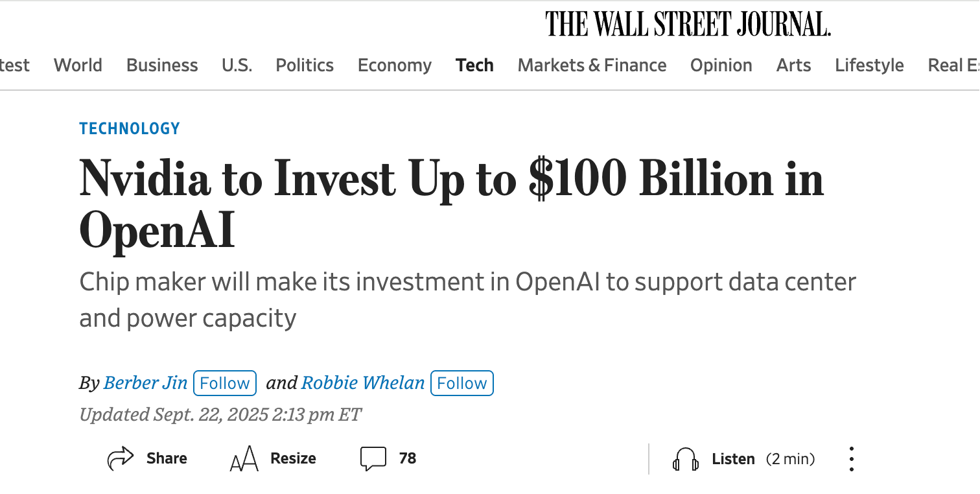
Task: Click The Wall Street Journal logo
Action: tap(688, 25)
